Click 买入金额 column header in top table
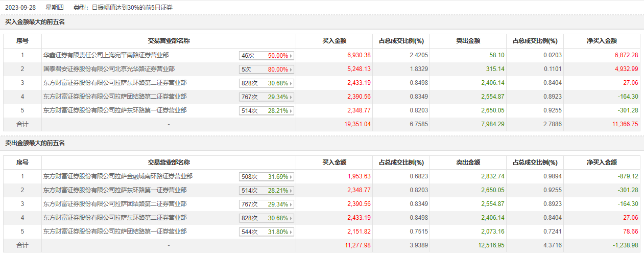644x254 pixels. tap(335, 41)
